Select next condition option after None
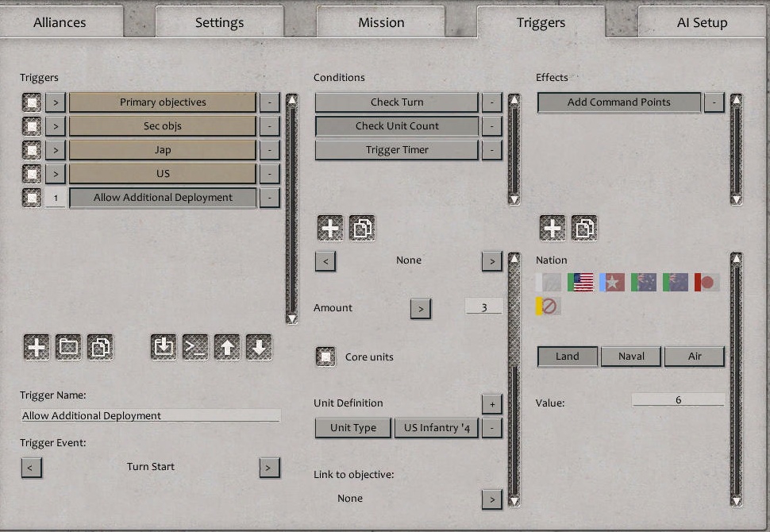 (x=492, y=261)
